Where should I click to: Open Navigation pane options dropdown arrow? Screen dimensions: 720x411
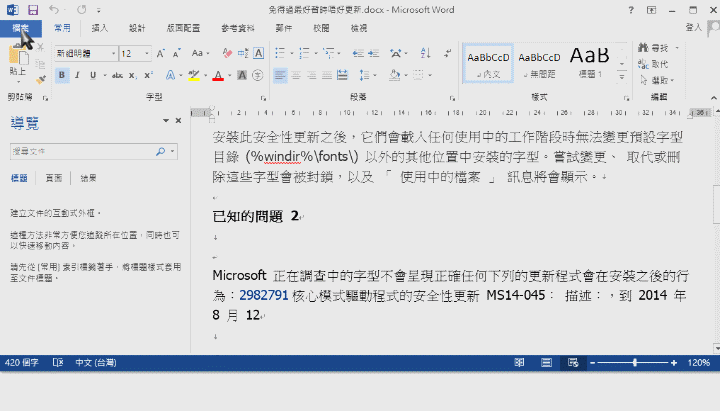166,120
